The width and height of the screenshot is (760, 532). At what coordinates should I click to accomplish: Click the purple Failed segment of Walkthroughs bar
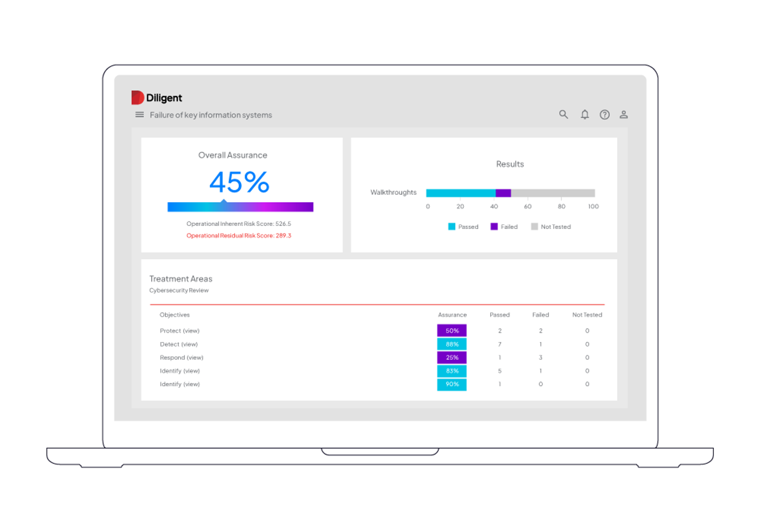click(503, 193)
